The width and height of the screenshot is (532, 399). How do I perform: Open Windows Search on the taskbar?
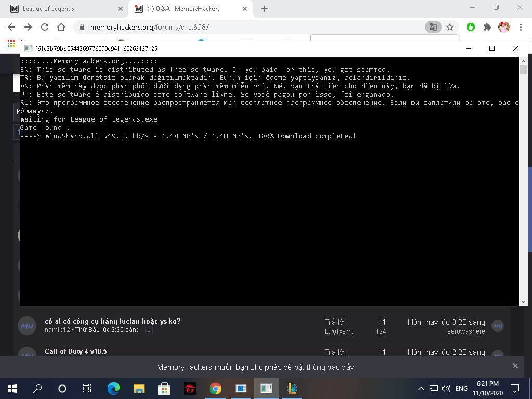(37, 389)
